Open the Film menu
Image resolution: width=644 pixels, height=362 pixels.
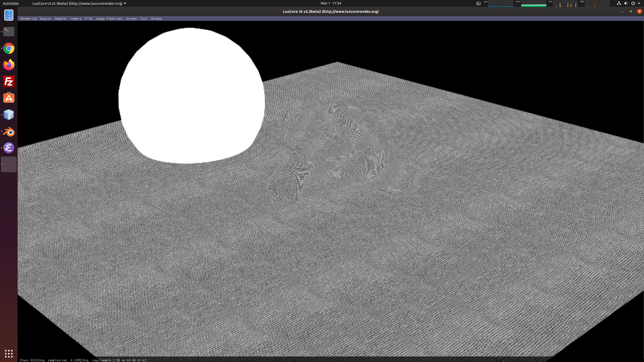(88, 19)
